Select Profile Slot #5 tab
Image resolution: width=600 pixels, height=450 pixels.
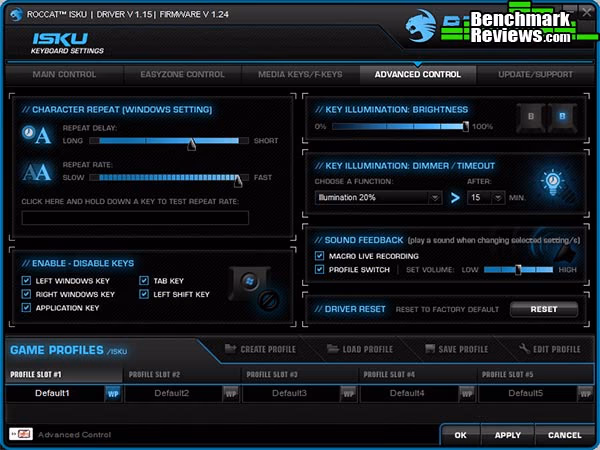535,374
